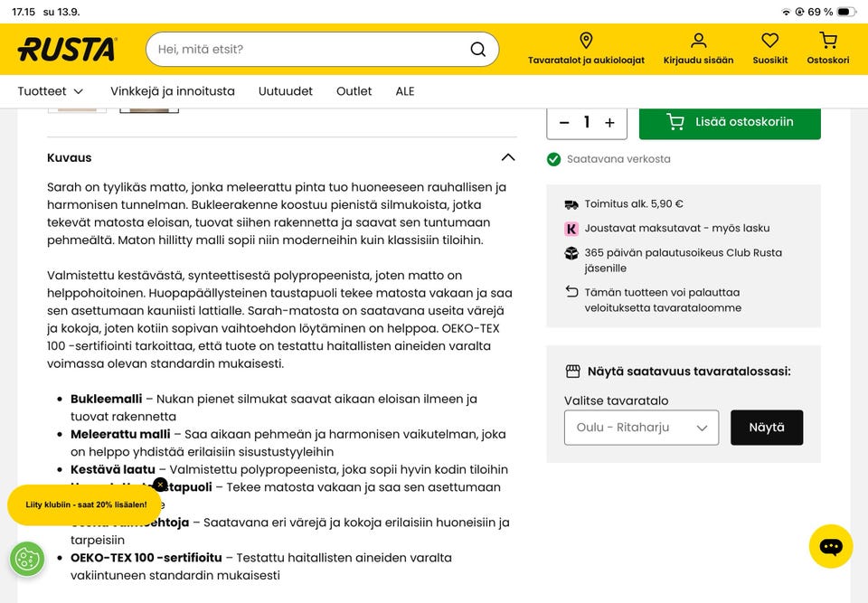Click 'OEKO-TEX 100 -sertifioitu' bullet text

coord(146,558)
